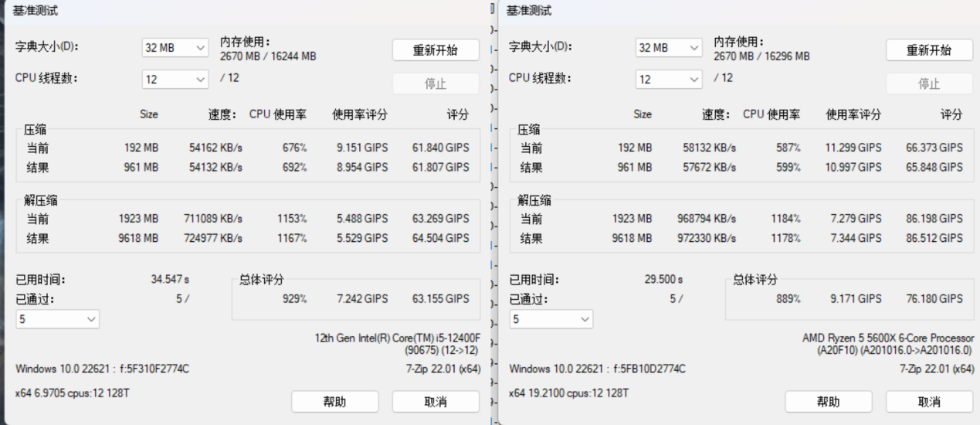Screen dimensions: 980x425
Task: Click 7-Zip 22.01 (x64) label in left window
Action: click(443, 369)
